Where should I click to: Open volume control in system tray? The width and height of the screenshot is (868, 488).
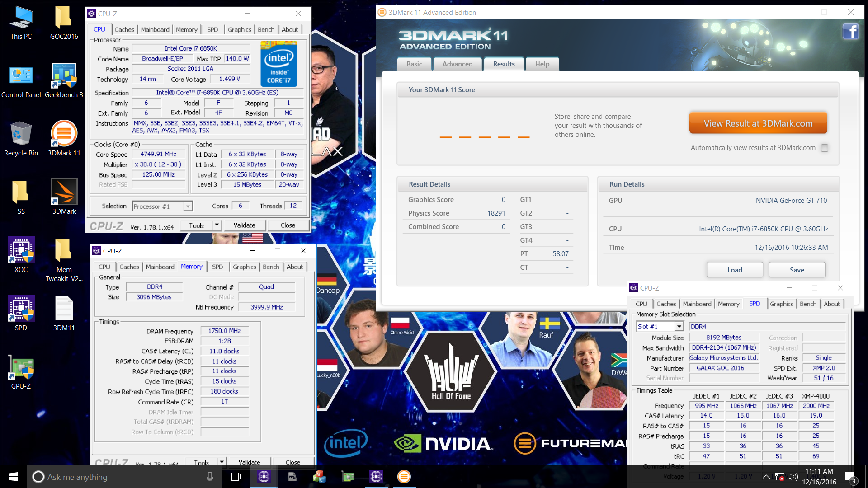(793, 477)
